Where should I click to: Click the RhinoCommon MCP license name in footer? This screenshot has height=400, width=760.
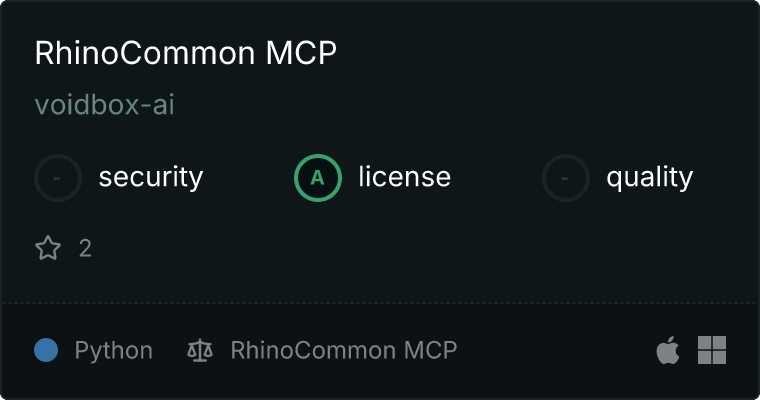[344, 350]
